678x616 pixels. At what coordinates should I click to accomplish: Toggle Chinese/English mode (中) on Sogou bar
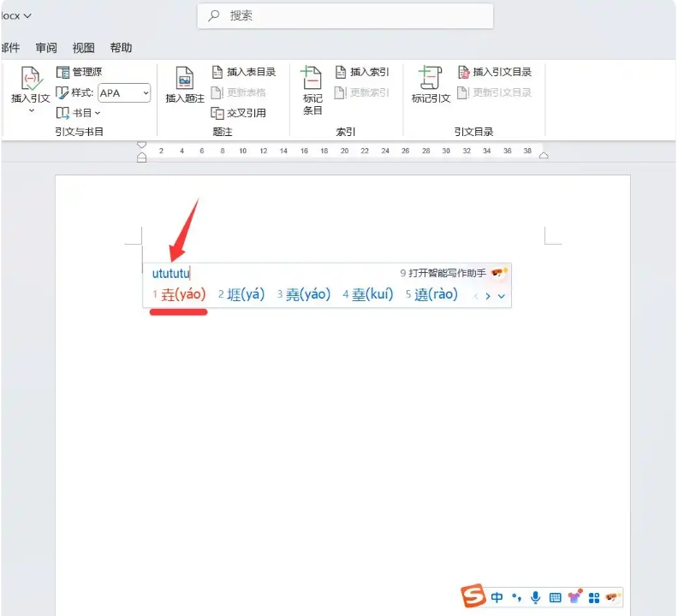pos(497,597)
